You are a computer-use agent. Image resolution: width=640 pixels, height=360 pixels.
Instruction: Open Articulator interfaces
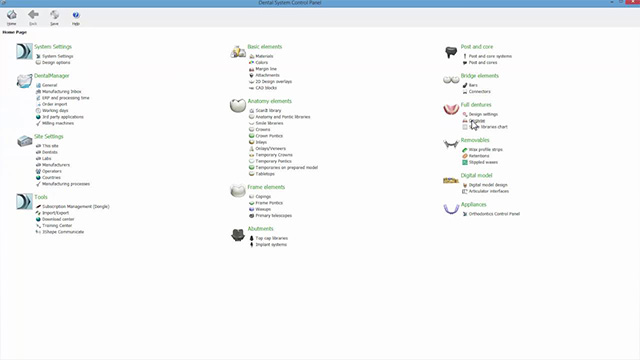tap(489, 191)
